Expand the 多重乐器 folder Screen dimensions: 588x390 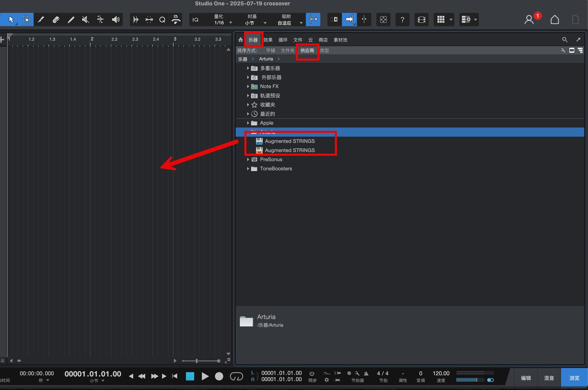[x=248, y=68]
